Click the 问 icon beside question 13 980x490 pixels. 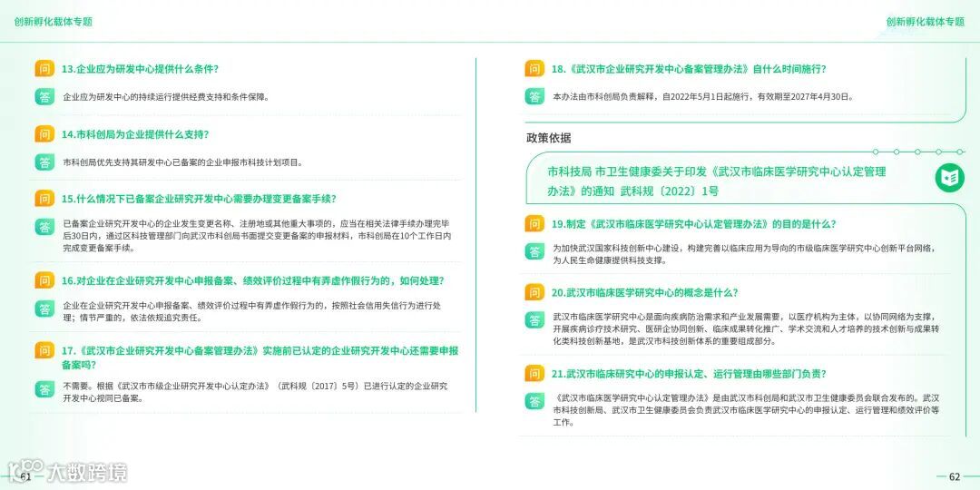(x=44, y=69)
